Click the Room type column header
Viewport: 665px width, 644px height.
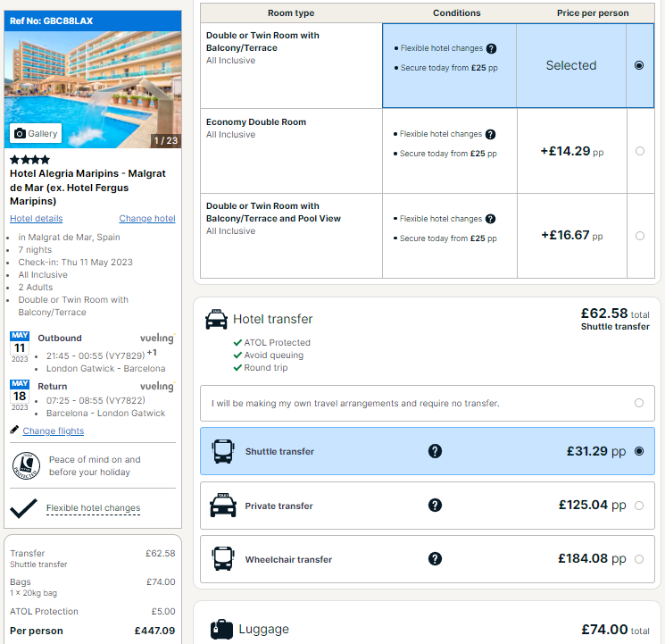click(x=291, y=13)
